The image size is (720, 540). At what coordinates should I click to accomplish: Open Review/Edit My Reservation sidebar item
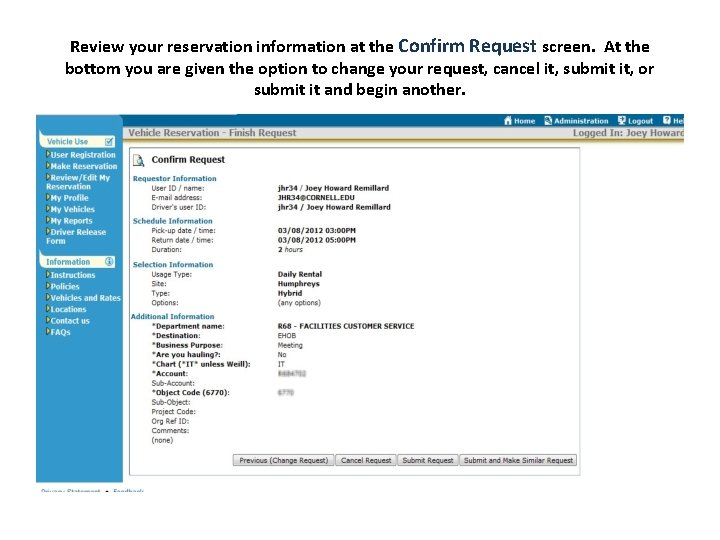coord(78,182)
